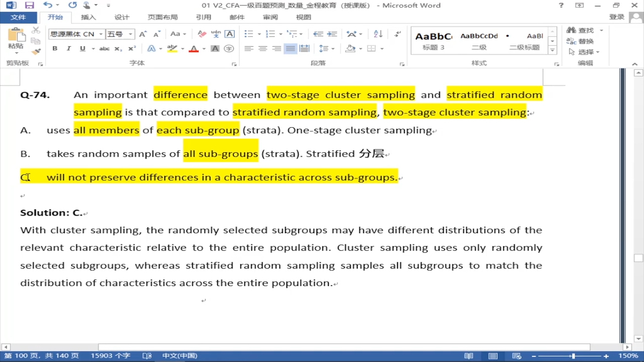Open the 文件 menu

pos(18,18)
